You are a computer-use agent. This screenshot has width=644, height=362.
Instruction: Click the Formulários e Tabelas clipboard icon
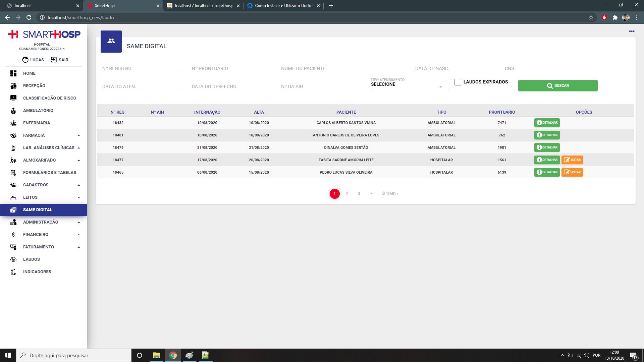pos(13,173)
